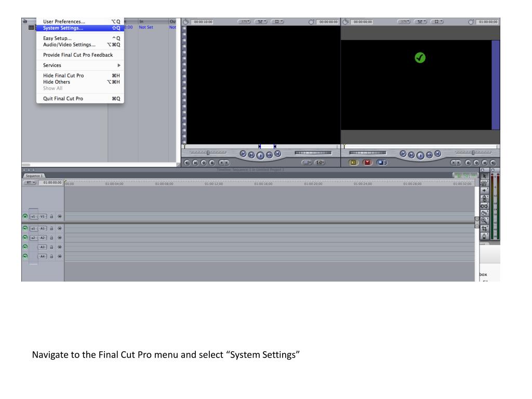Click the yellow Insert edit button
This screenshot has width=532, height=399.
click(353, 163)
